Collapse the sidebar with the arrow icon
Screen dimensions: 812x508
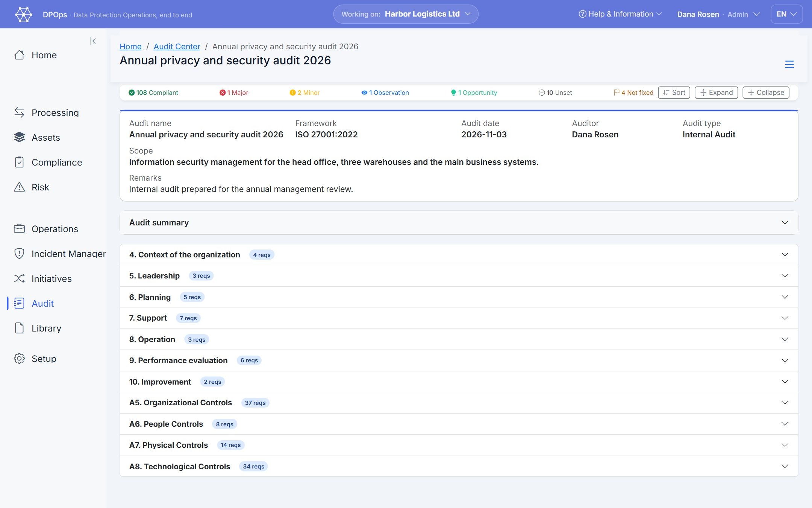coord(93,41)
